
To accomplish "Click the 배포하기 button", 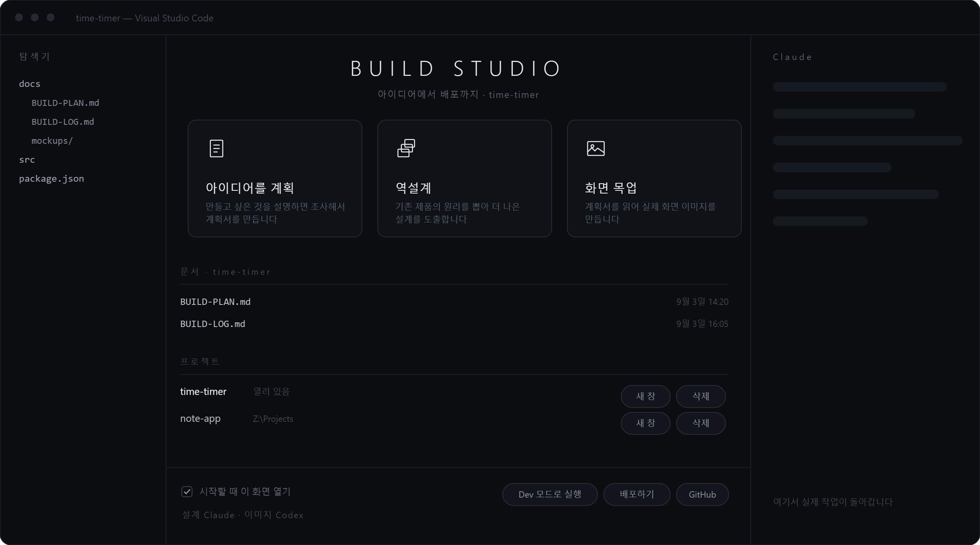I will click(637, 494).
